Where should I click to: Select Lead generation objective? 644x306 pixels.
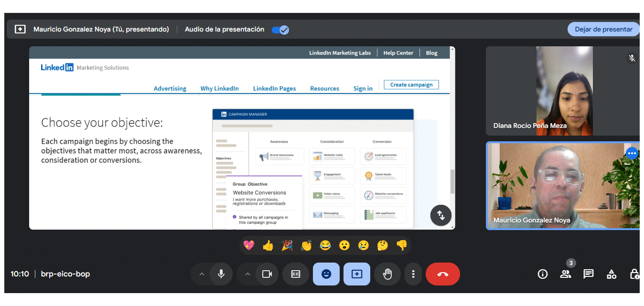coord(383,156)
